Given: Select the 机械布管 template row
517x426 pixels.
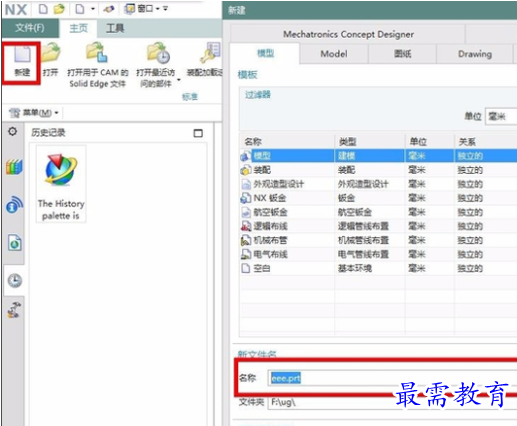Looking at the screenshot, I should (x=378, y=240).
